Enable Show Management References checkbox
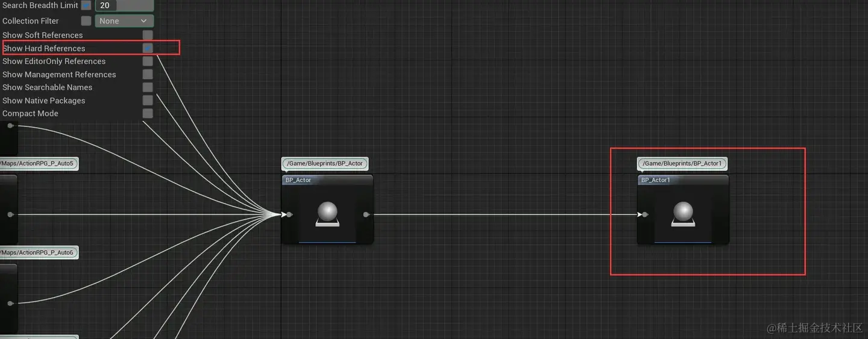 click(x=148, y=75)
